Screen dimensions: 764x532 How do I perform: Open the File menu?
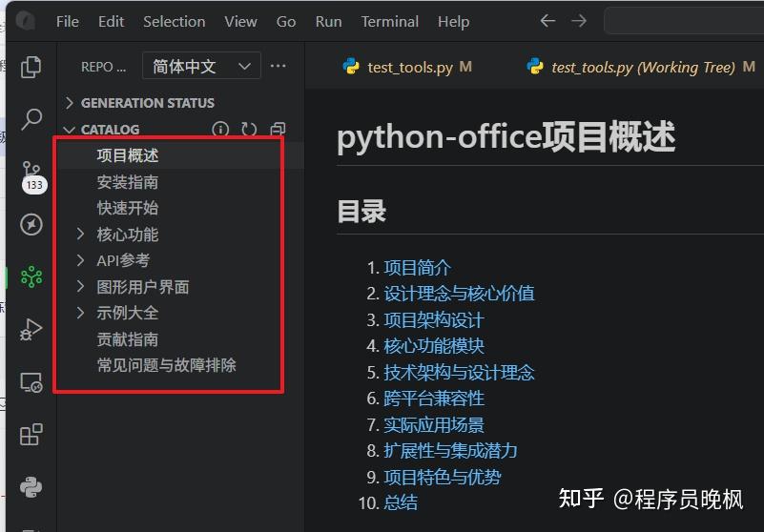(67, 21)
